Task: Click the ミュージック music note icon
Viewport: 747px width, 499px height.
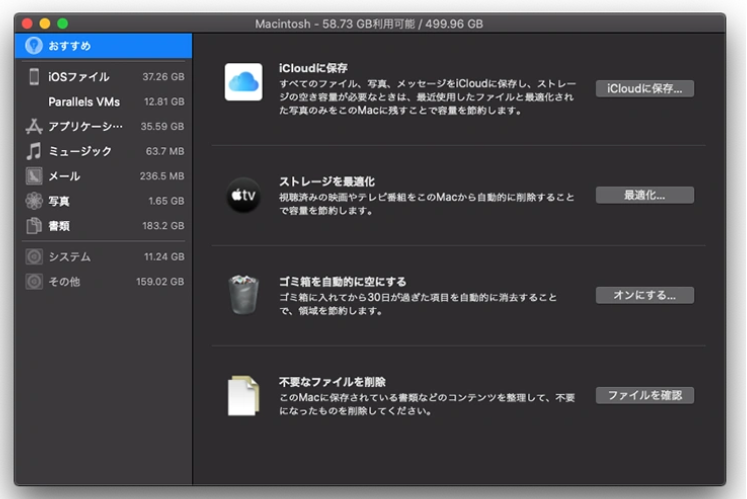Action: [34, 151]
